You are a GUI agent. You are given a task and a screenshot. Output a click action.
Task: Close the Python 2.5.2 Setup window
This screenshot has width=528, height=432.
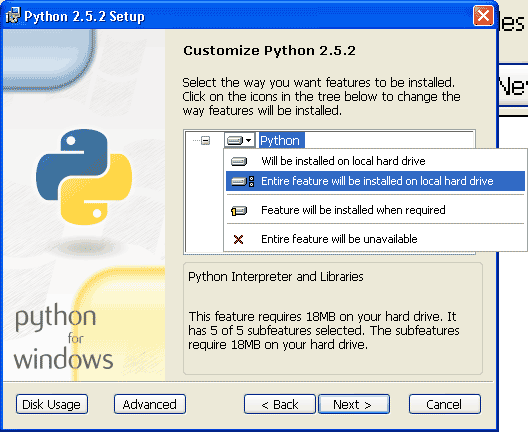(x=483, y=15)
